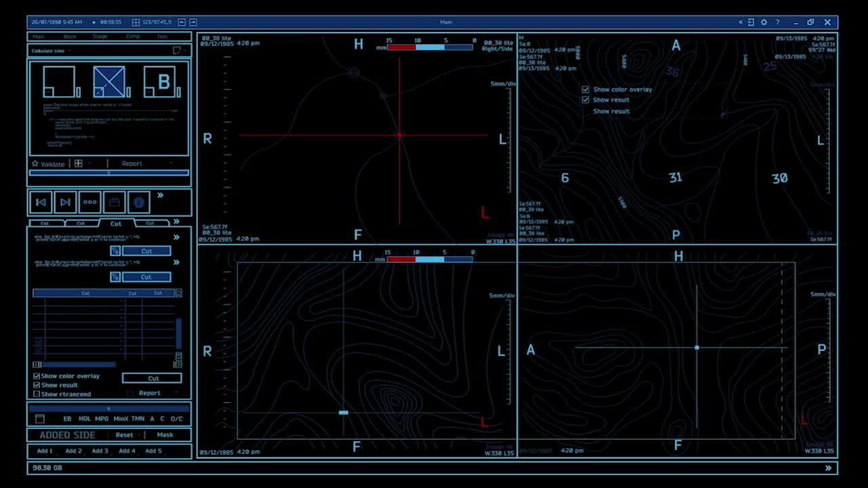Click the grid icon in title bar
Viewport: 868px width, 488px height.
(136, 22)
